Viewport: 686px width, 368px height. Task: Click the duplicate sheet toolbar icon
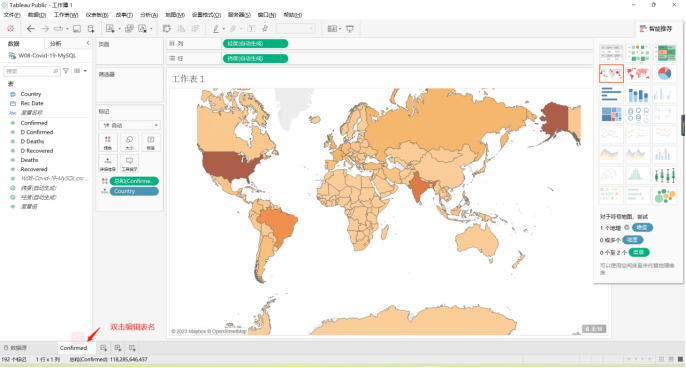click(129, 29)
